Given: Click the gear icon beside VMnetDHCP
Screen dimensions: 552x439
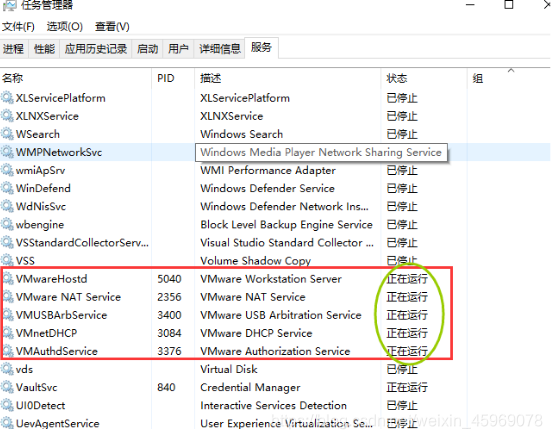Looking at the screenshot, I should tap(8, 333).
